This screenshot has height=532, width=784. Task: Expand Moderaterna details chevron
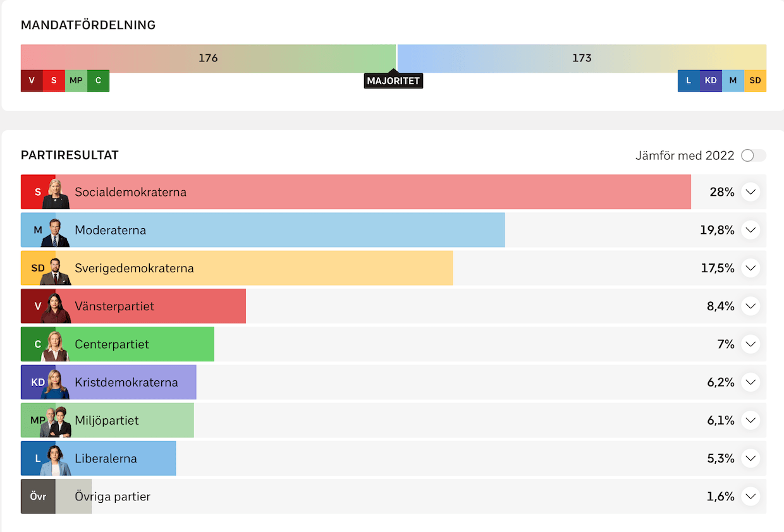click(750, 230)
